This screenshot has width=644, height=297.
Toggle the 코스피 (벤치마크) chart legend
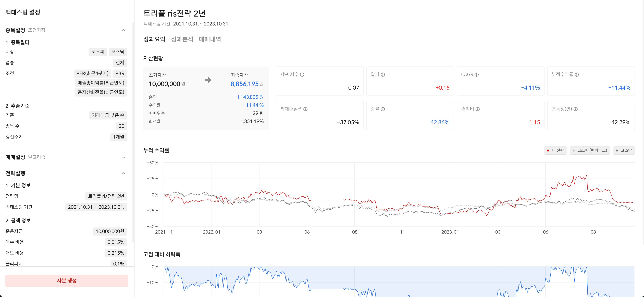(590, 150)
